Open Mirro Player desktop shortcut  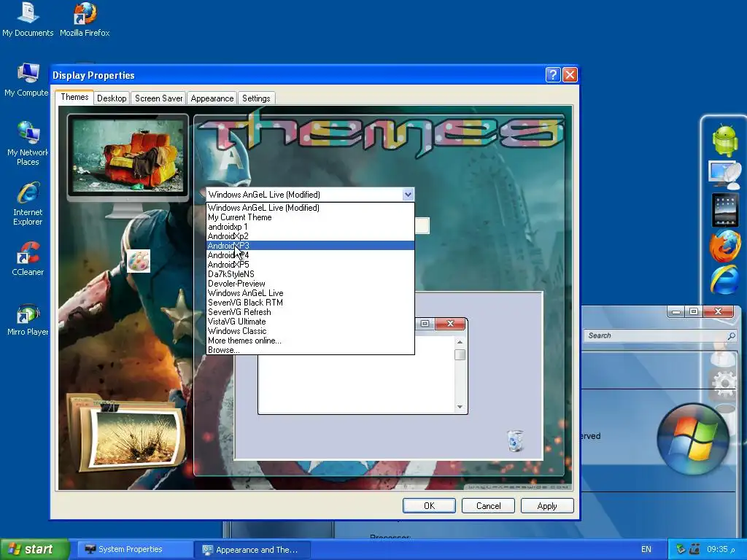pyautogui.click(x=28, y=319)
